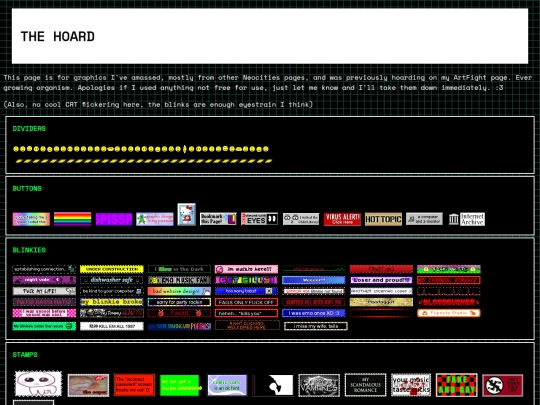The width and height of the screenshot is (540, 405).
Task: Click the 'ANOTHER internet Loser' blinkie
Action: pyautogui.click(x=381, y=291)
